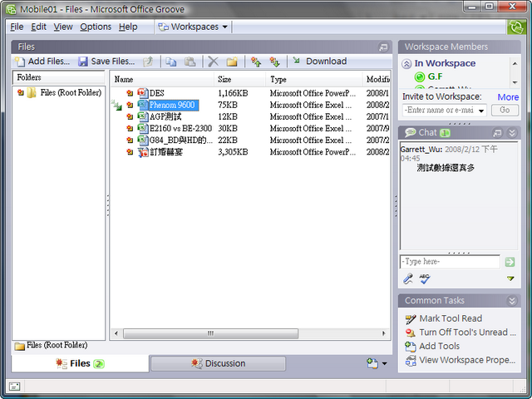Viewport: 532px width, 399px height.
Task: Open the File menu
Action: point(17,27)
